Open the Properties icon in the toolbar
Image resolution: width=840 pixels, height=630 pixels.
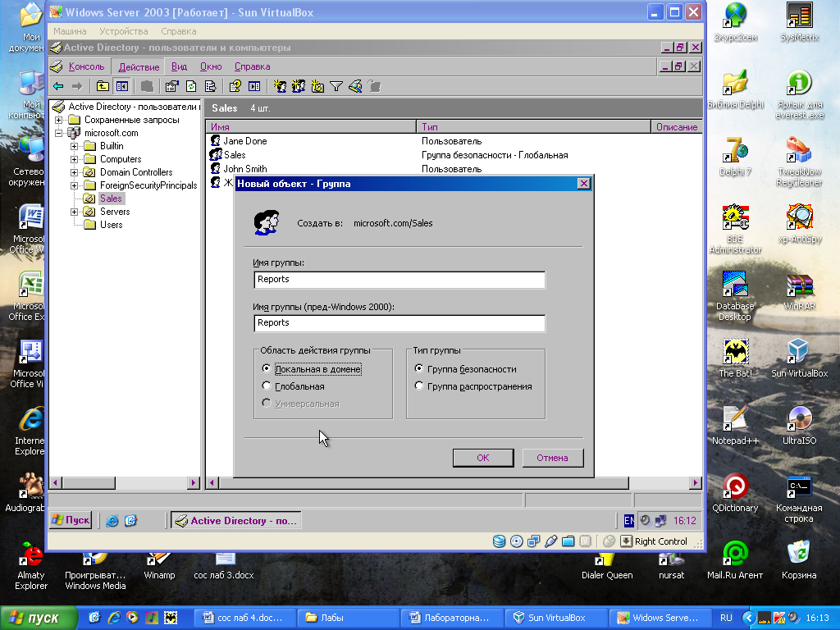[171, 86]
